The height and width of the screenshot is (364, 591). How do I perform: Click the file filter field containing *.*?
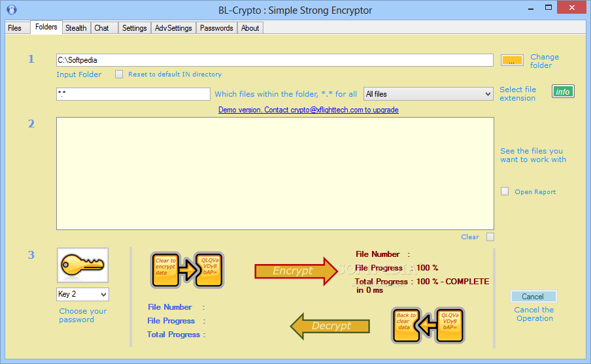point(133,94)
